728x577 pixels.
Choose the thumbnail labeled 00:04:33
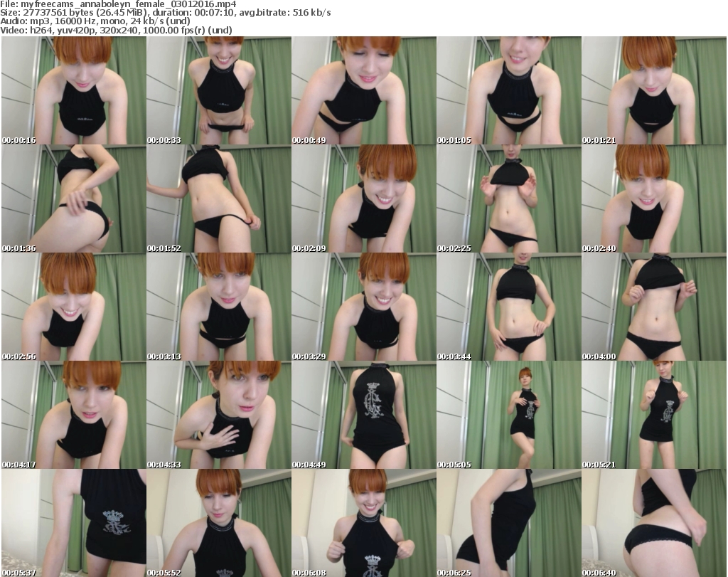[x=219, y=415]
